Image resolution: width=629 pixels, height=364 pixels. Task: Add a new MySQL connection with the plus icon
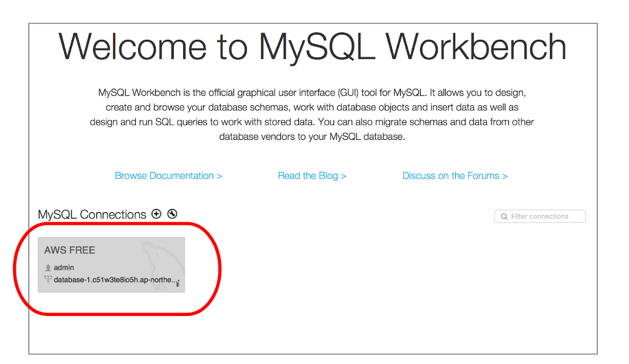pos(156,214)
